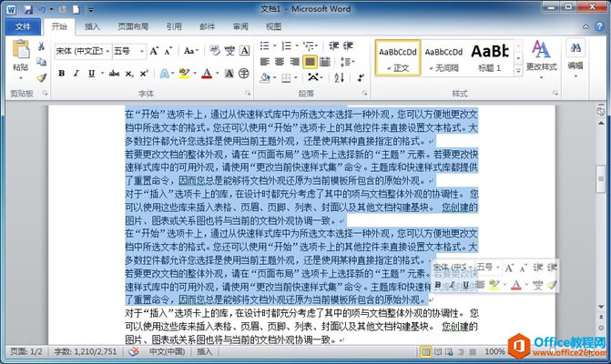Click the Sort (A-Z) icon

[340, 77]
